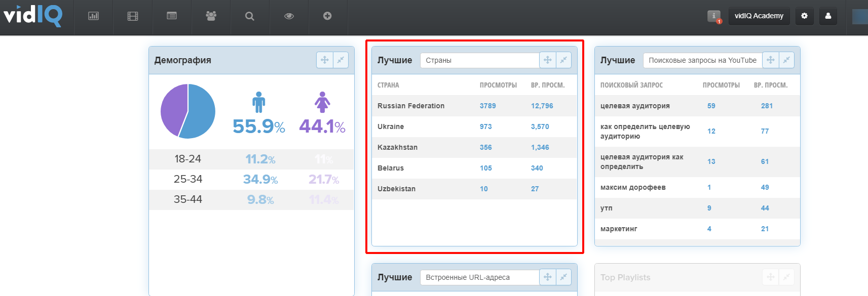Click the female audience icon
Screen dimensions: 868x296
(x=322, y=102)
